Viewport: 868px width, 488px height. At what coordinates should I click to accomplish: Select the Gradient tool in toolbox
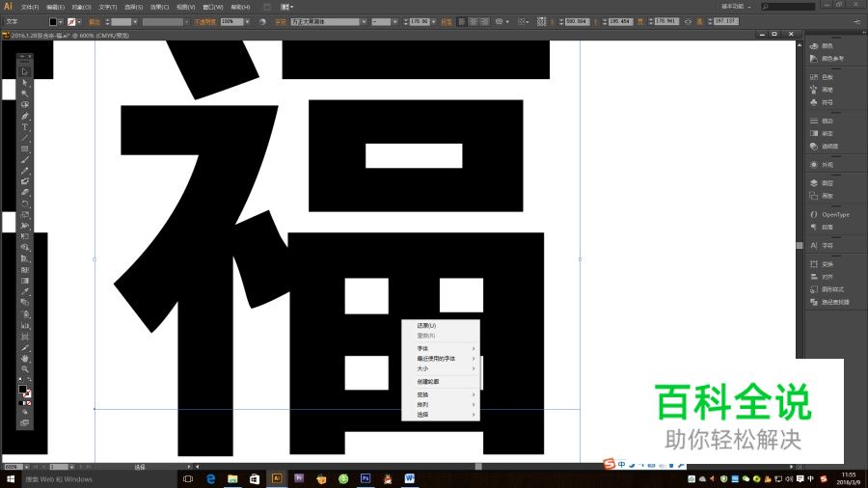pyautogui.click(x=24, y=281)
